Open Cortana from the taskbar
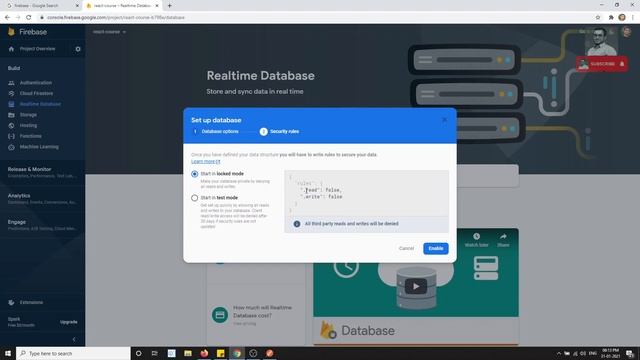Viewport: 640px width, 360px height. click(x=138, y=353)
